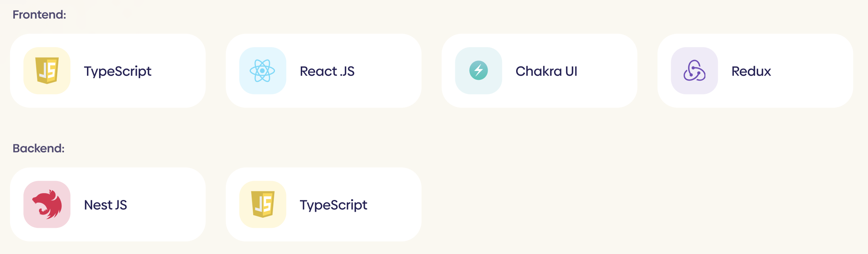This screenshot has width=868, height=254.
Task: Click the purple Redux logo icon
Action: point(694,71)
